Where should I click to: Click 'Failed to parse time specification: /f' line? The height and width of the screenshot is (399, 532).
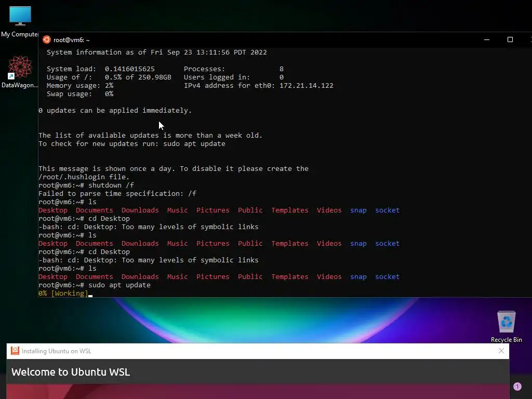[117, 194]
